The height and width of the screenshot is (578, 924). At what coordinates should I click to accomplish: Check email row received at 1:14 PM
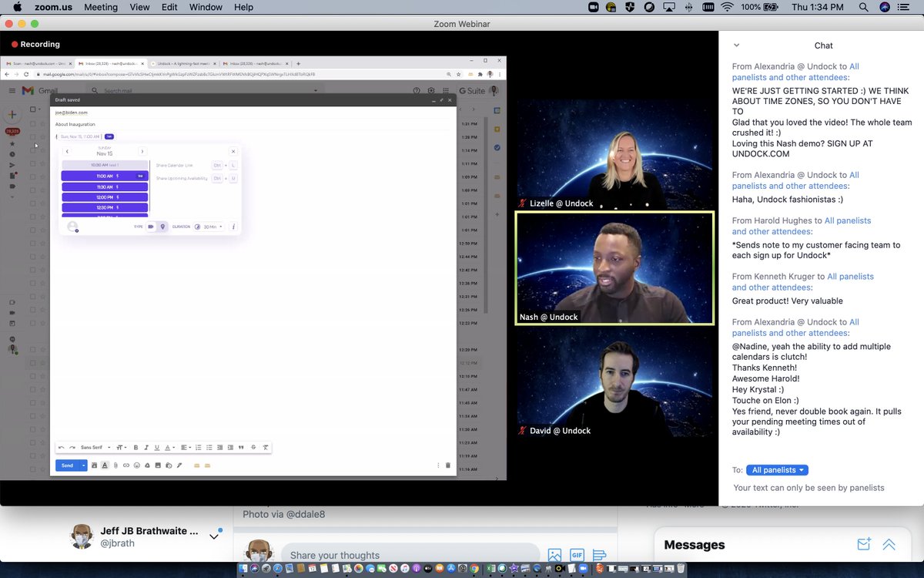click(33, 150)
